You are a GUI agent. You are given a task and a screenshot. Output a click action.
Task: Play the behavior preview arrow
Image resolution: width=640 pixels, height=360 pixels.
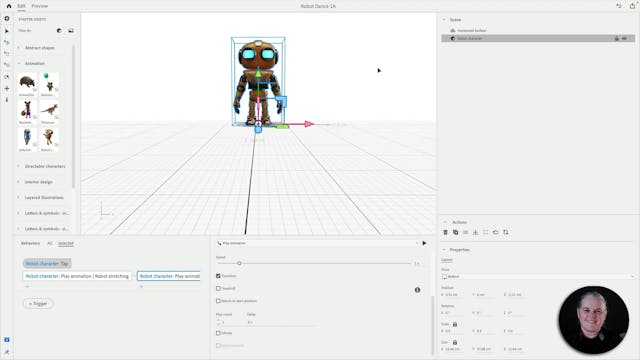424,243
